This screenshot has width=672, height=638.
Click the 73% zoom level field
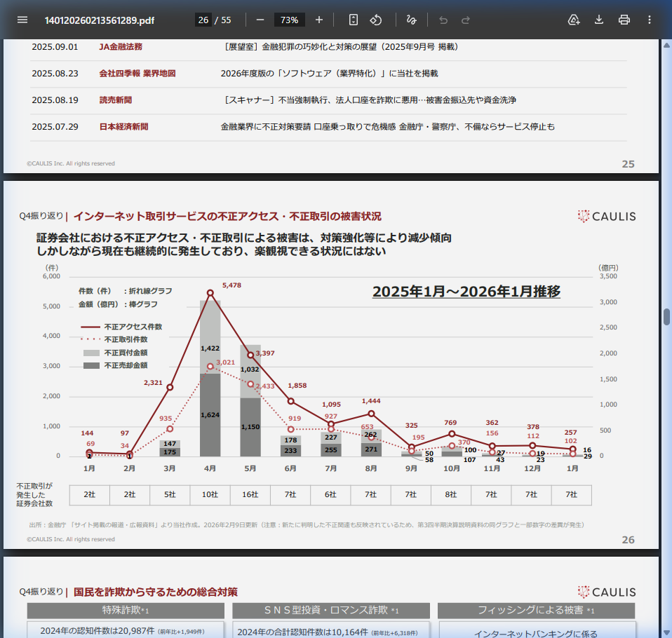click(x=289, y=20)
